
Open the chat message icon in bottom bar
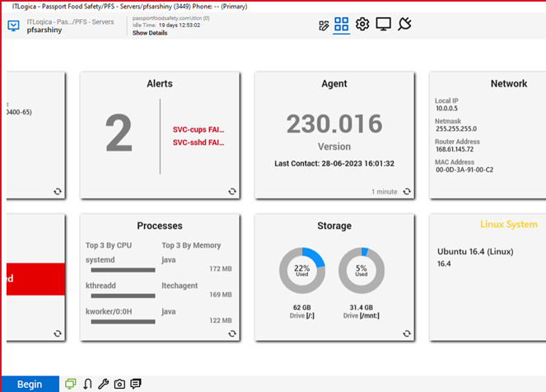tap(136, 384)
